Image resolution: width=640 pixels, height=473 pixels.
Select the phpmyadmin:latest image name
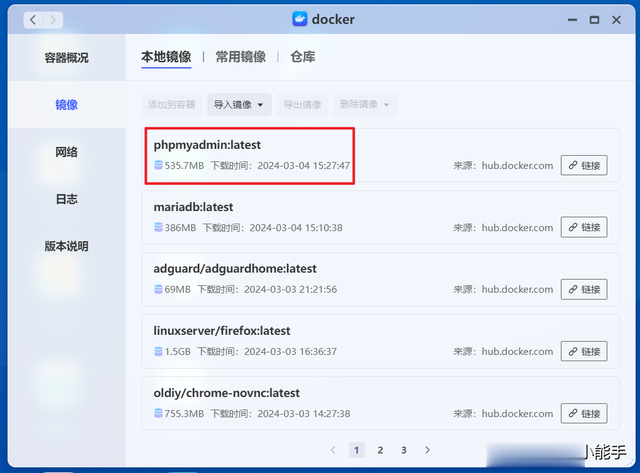click(207, 145)
